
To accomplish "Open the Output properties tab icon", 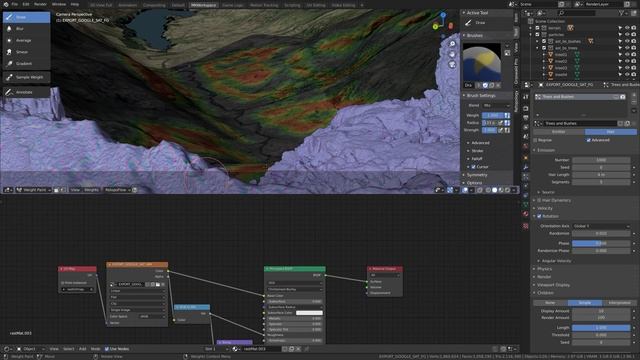I will click(x=526, y=117).
